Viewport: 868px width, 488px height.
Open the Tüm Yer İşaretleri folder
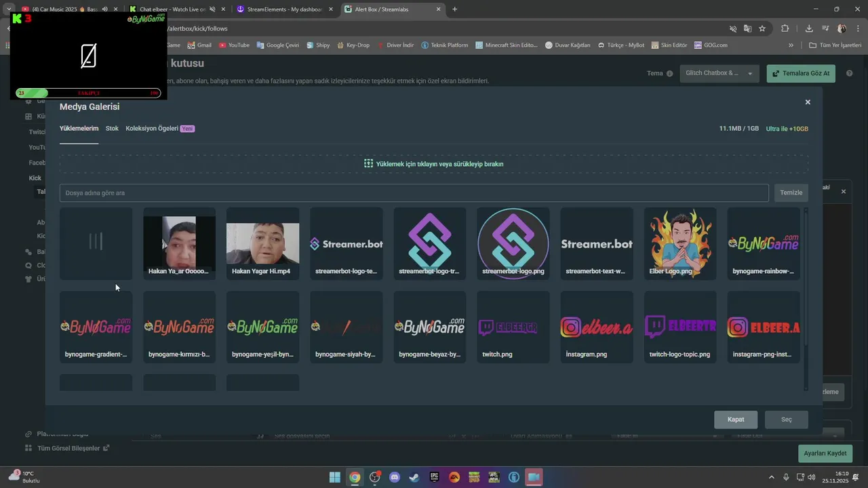[835, 45]
